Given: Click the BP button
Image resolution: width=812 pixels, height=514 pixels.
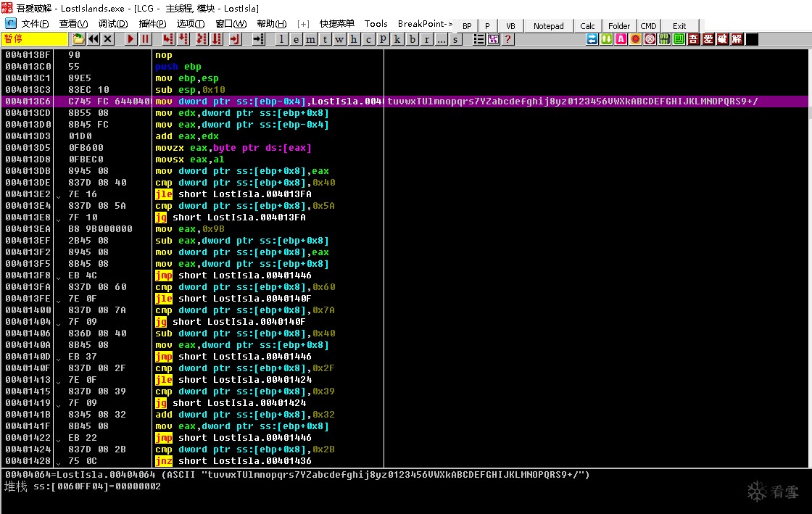Looking at the screenshot, I should [467, 26].
